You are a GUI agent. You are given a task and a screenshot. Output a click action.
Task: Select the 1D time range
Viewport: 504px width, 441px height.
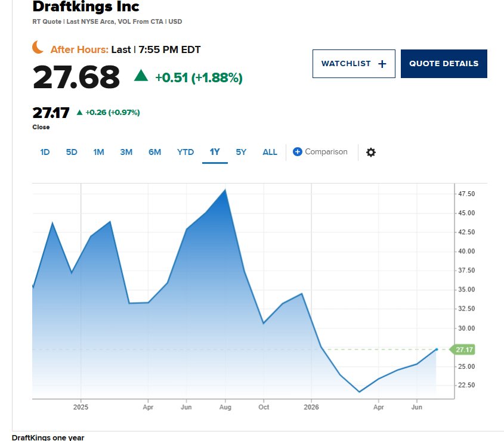point(45,152)
